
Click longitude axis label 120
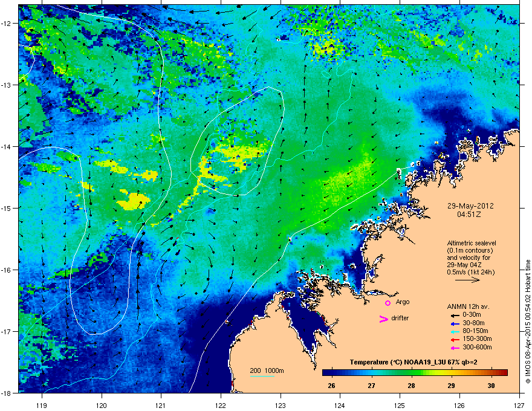tap(102, 406)
